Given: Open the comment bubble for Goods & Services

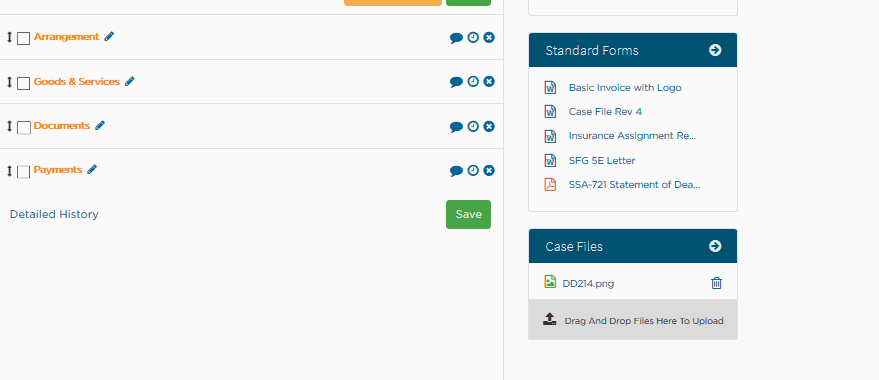Looking at the screenshot, I should click(456, 82).
